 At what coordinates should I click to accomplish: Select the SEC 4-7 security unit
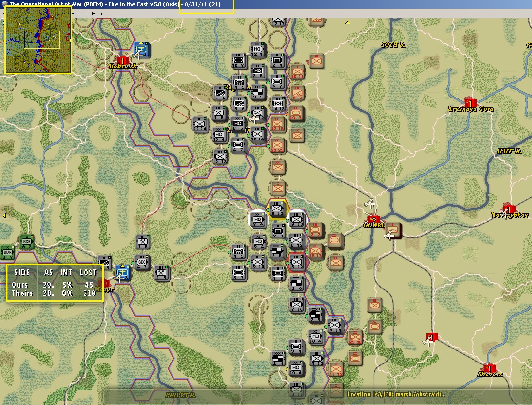click(142, 263)
